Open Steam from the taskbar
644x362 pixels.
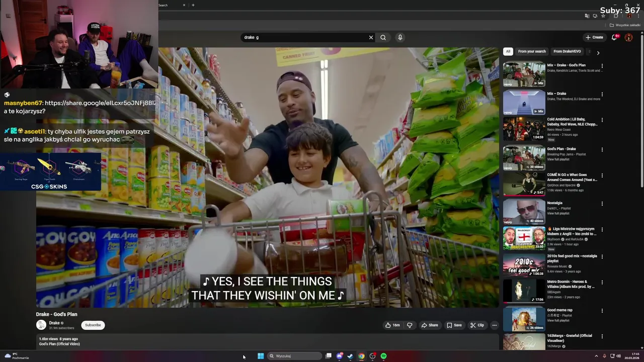click(350, 356)
